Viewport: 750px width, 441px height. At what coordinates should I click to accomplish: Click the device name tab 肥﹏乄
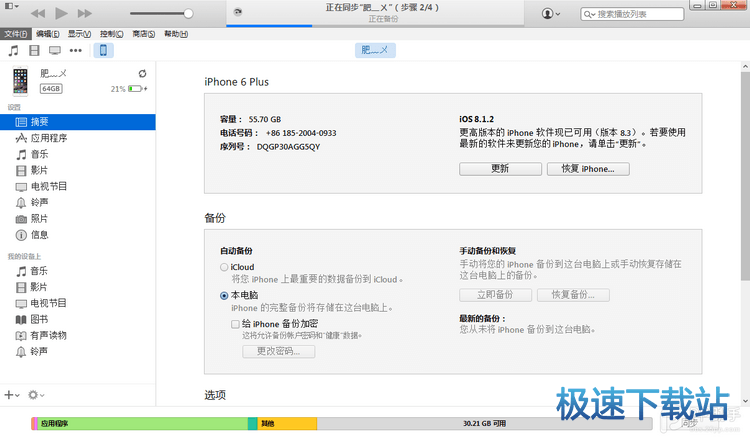click(x=375, y=50)
